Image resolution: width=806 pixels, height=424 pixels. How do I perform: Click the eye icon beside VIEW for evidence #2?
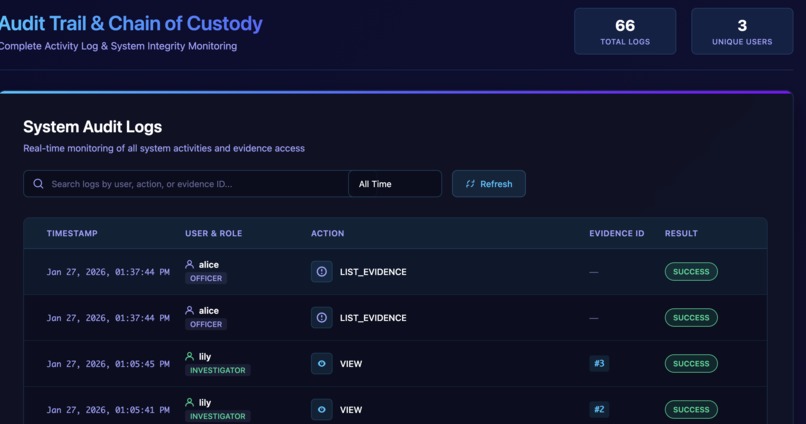pyautogui.click(x=322, y=410)
